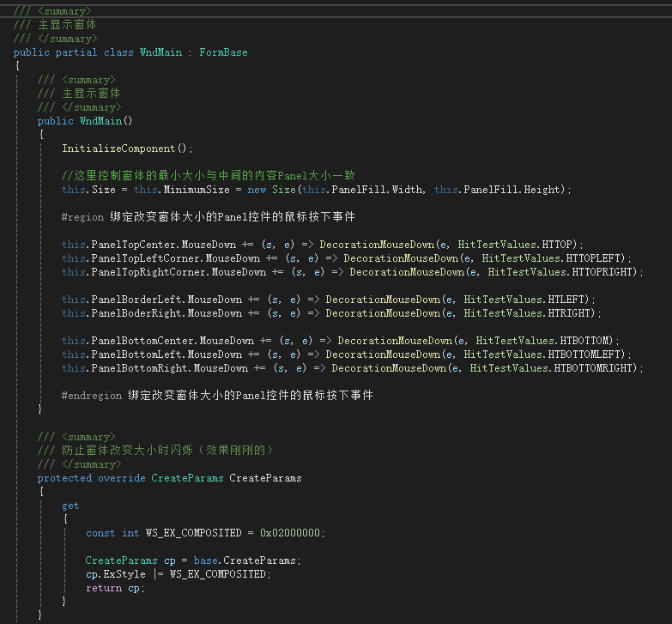672x624 pixels.
Task: Click the #endregion directive line
Action: coord(216,396)
